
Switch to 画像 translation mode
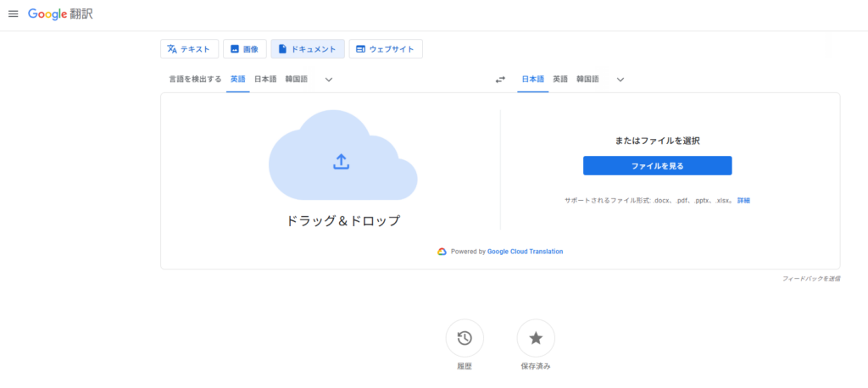click(246, 49)
